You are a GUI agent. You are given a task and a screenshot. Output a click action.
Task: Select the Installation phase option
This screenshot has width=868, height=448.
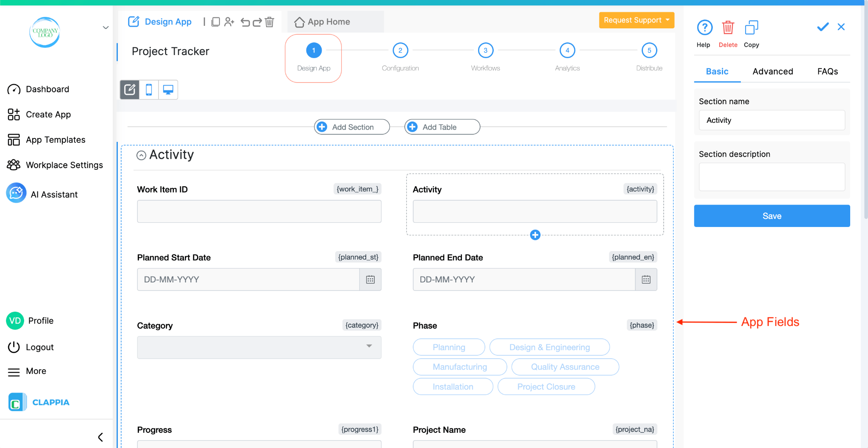tap(453, 387)
